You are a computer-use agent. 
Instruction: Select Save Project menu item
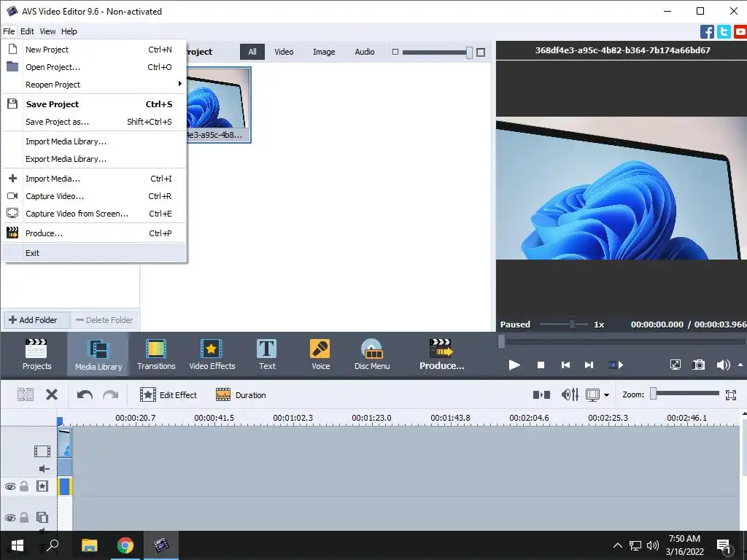click(x=94, y=104)
